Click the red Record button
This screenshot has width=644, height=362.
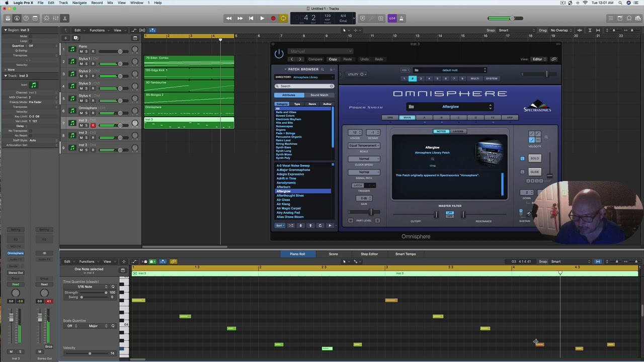[x=273, y=19]
